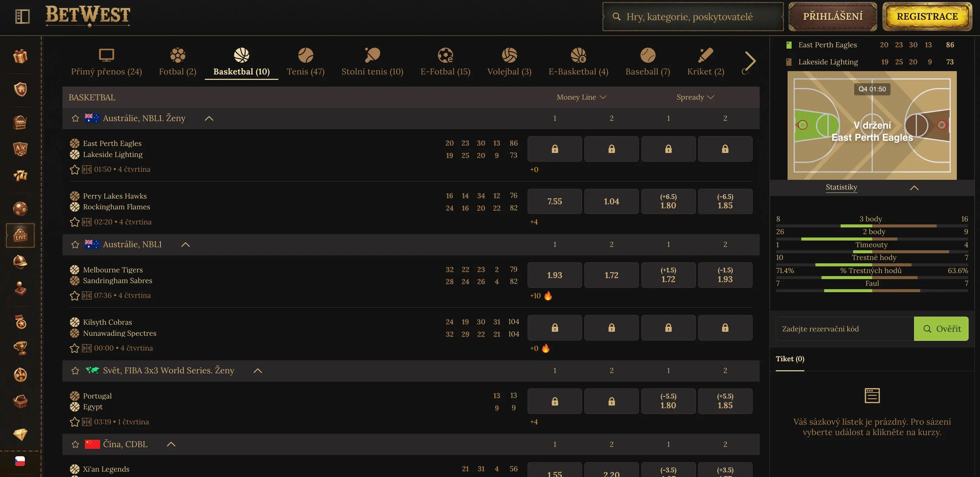Focus the reservation code input field

(x=845, y=329)
